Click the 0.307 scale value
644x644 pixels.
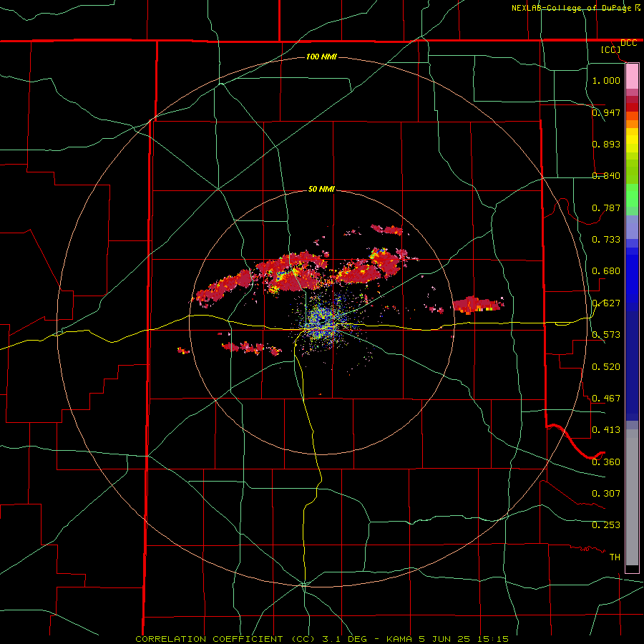pyautogui.click(x=606, y=493)
